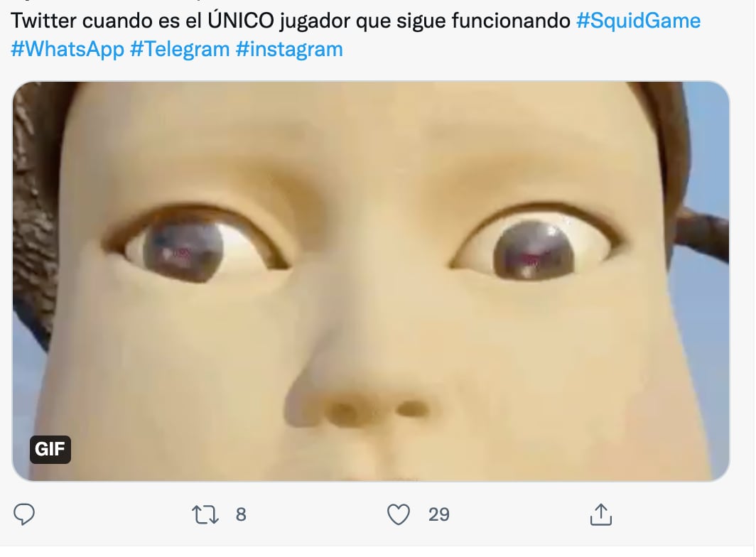Click the reply speech bubble icon

[x=24, y=514]
